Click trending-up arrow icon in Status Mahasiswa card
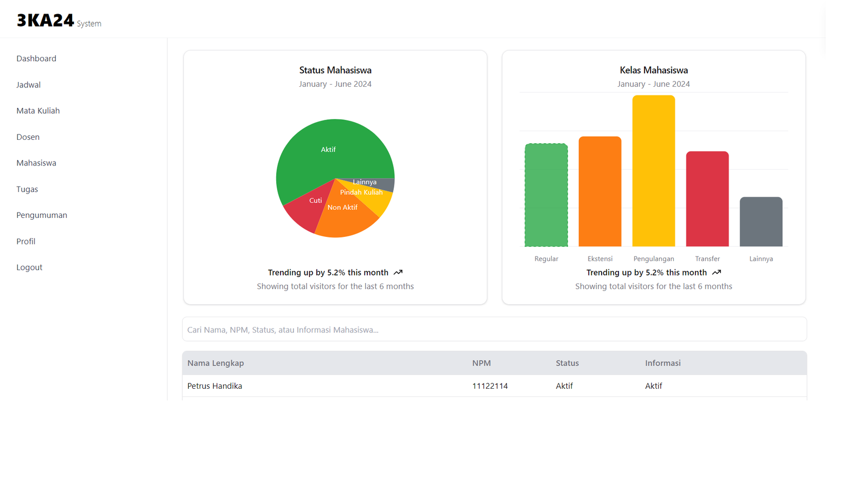This screenshot has width=868, height=488. tap(398, 273)
